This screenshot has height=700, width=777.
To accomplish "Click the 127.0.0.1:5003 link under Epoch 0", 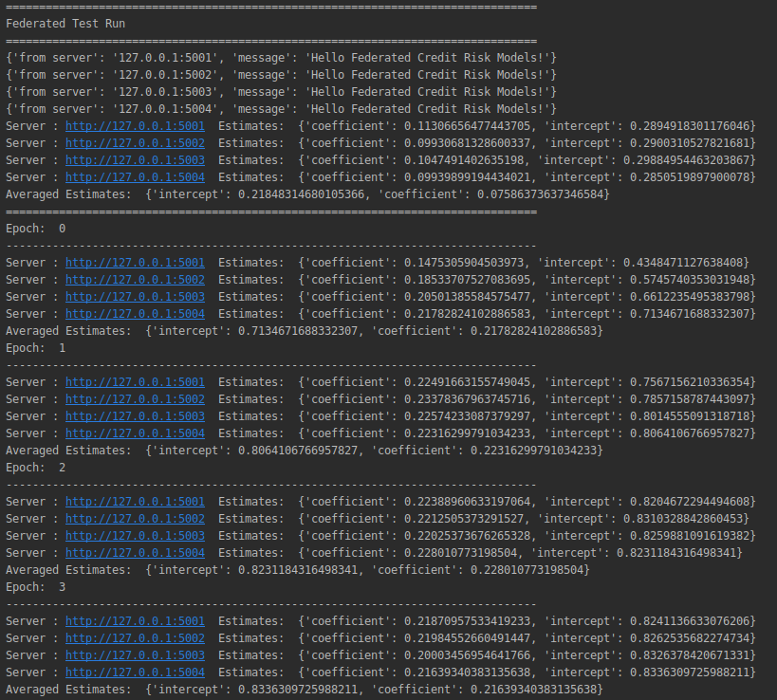I will click(135, 296).
